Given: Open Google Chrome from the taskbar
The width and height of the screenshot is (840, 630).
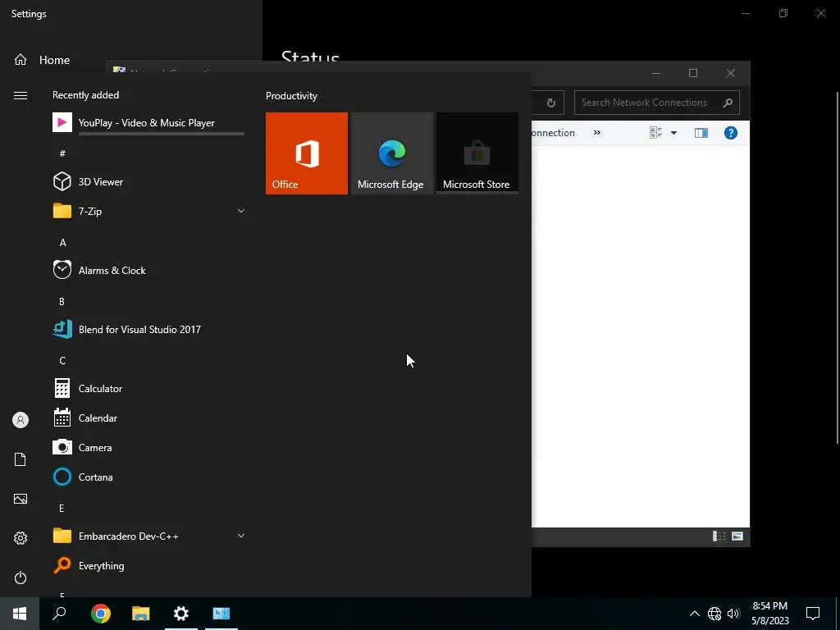Looking at the screenshot, I should [101, 614].
